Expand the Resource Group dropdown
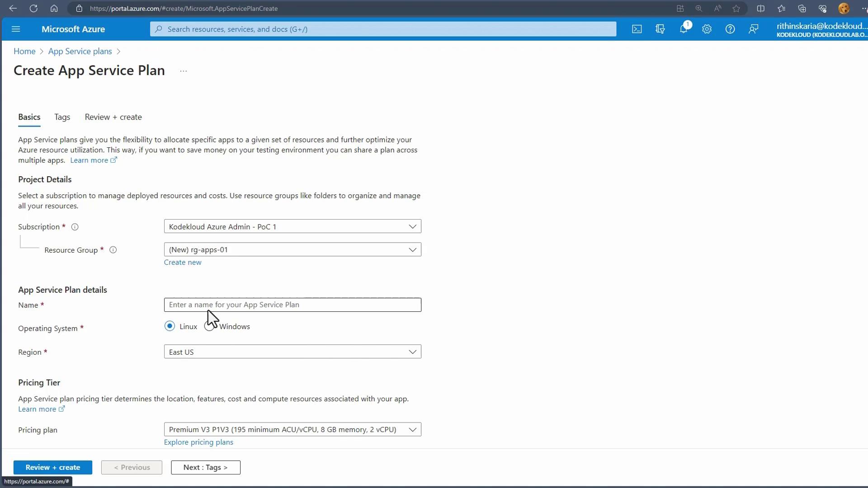 292,249
